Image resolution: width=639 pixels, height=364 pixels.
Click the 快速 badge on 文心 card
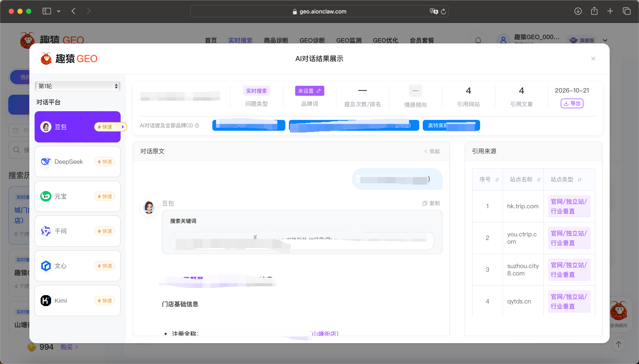coord(105,266)
